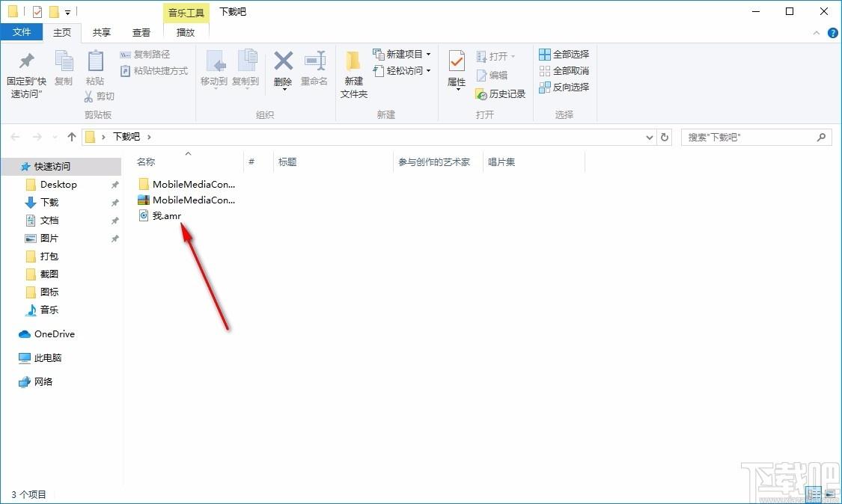Image resolution: width=842 pixels, height=504 pixels.
Task: Expand the Open dropdown in ribbon
Action: pos(513,56)
